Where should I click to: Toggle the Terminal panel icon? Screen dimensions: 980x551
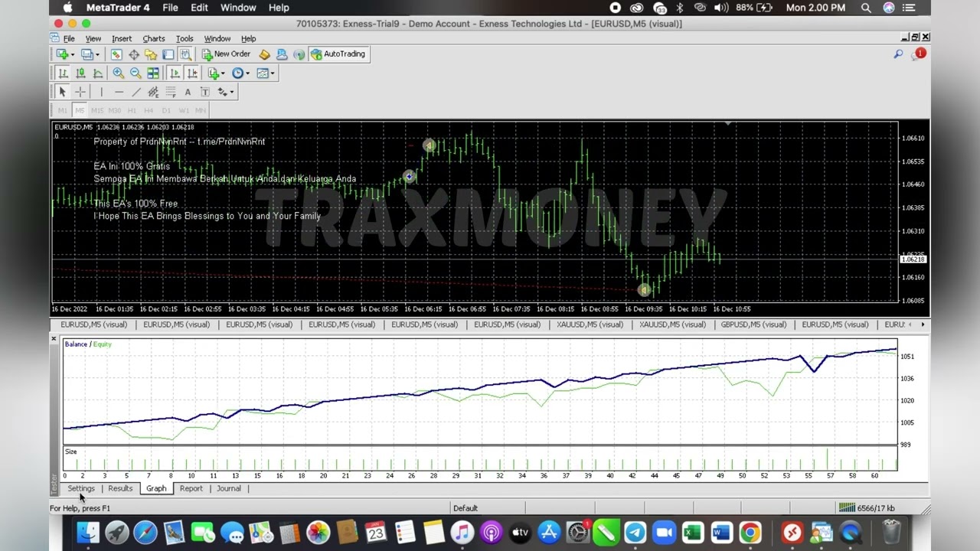[168, 54]
